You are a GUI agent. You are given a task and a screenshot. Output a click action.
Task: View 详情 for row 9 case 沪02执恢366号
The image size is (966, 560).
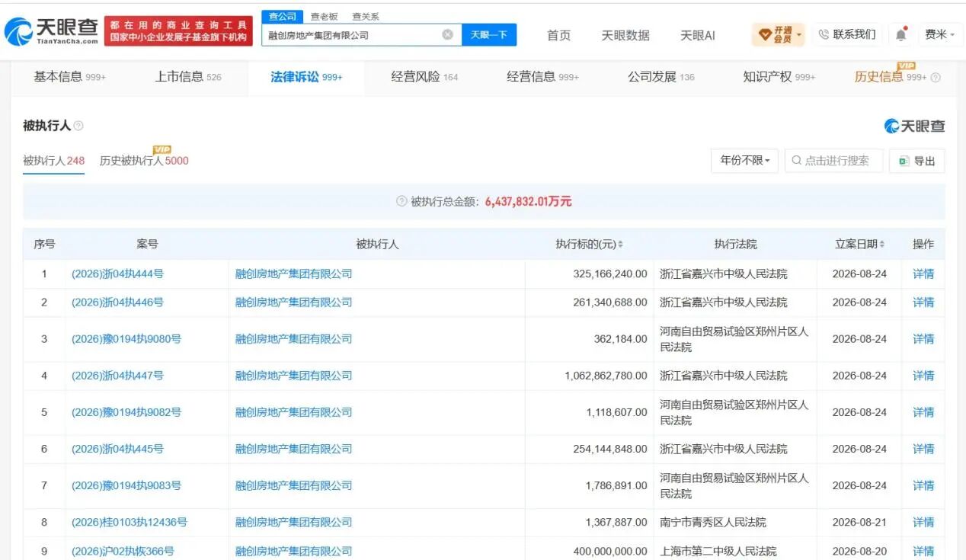coord(923,551)
